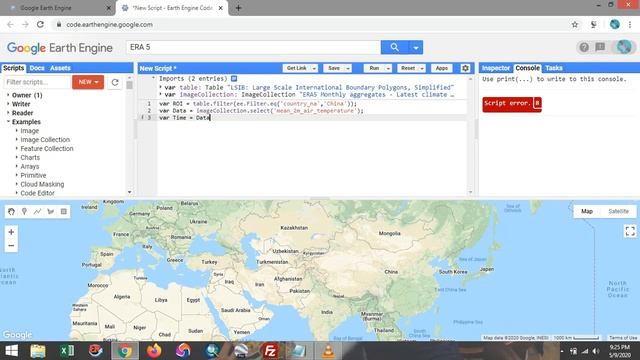640x360 pixels.
Task: Select the hand pan map tool
Action: pos(11,211)
